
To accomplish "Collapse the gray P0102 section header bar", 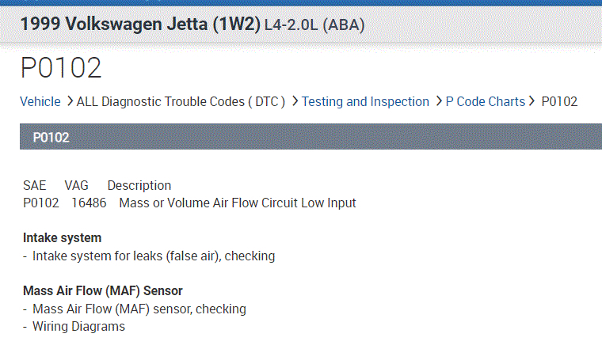I will coord(311,137).
